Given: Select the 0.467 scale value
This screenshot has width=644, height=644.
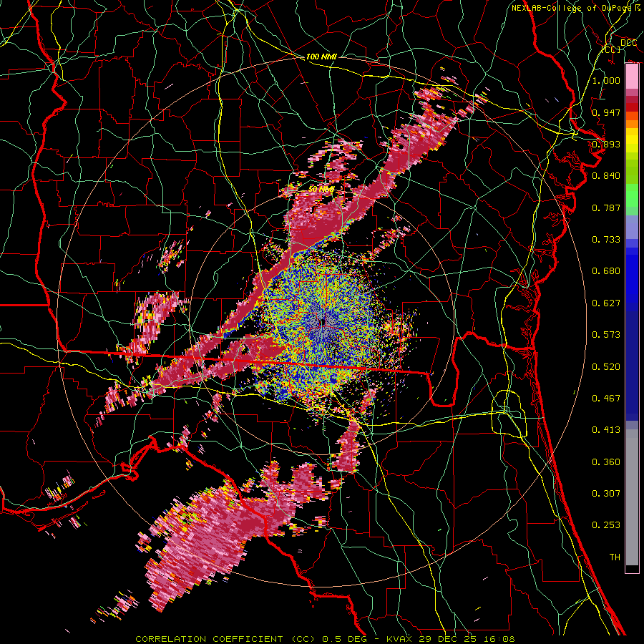Looking at the screenshot, I should [x=606, y=398].
